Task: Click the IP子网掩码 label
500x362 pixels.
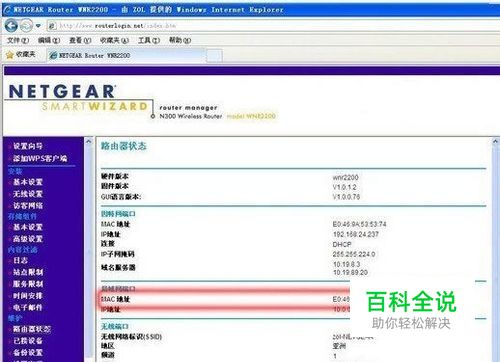Action: click(x=118, y=254)
